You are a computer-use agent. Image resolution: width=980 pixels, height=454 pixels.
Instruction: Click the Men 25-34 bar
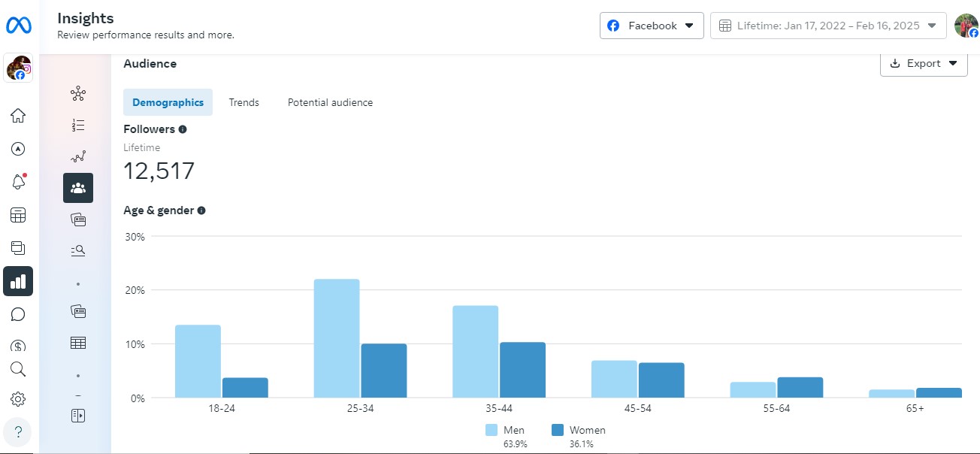coord(337,338)
